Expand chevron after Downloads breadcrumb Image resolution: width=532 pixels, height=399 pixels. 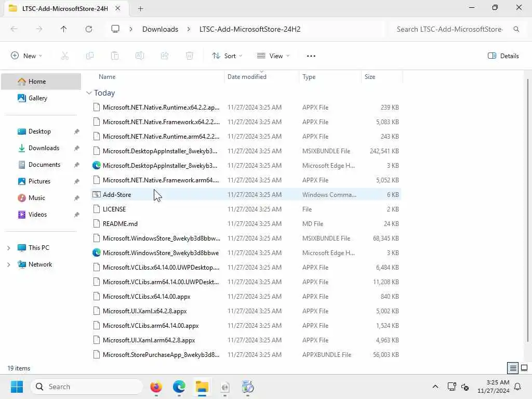point(188,29)
